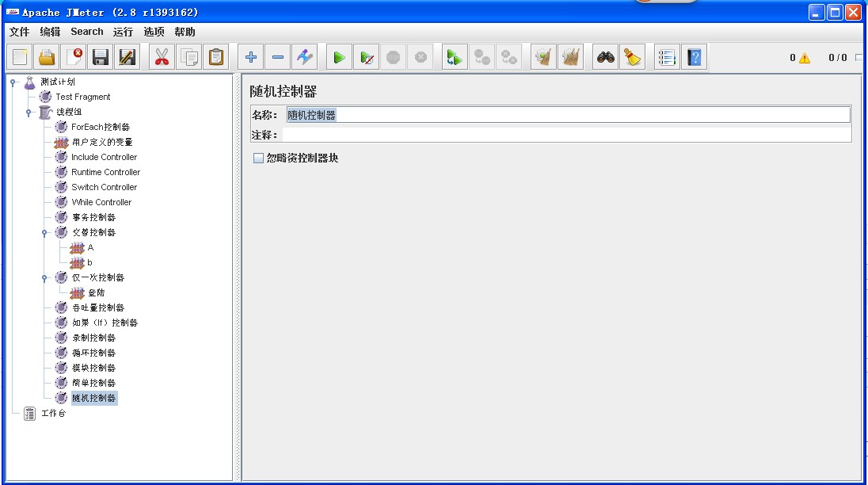The width and height of the screenshot is (868, 485).
Task: Select 模块控制器 tree item
Action: pyautogui.click(x=93, y=369)
